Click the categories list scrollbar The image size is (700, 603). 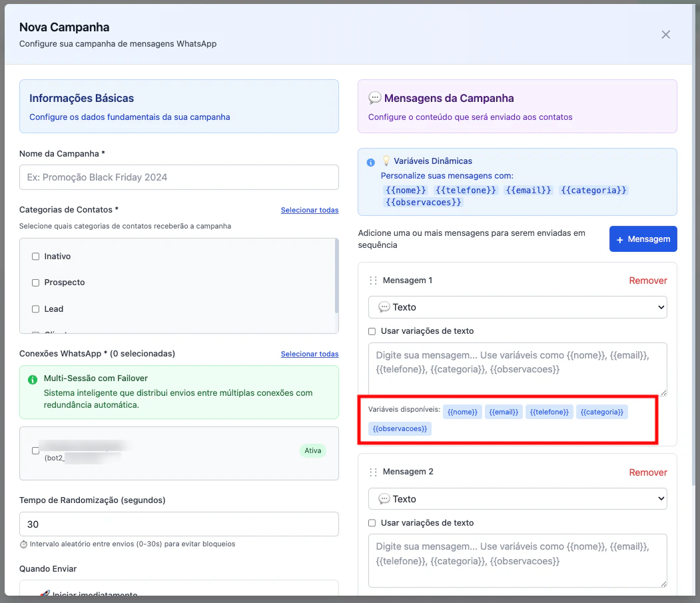click(336, 277)
